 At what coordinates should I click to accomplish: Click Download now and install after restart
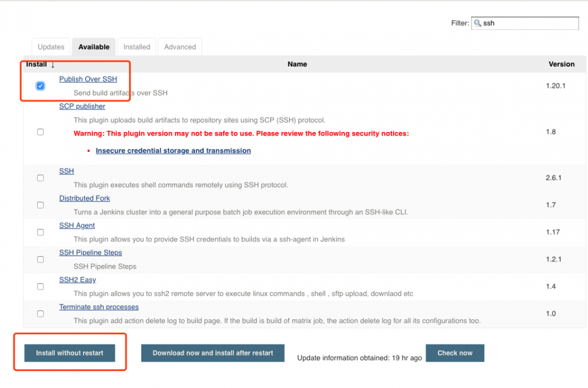tap(212, 353)
